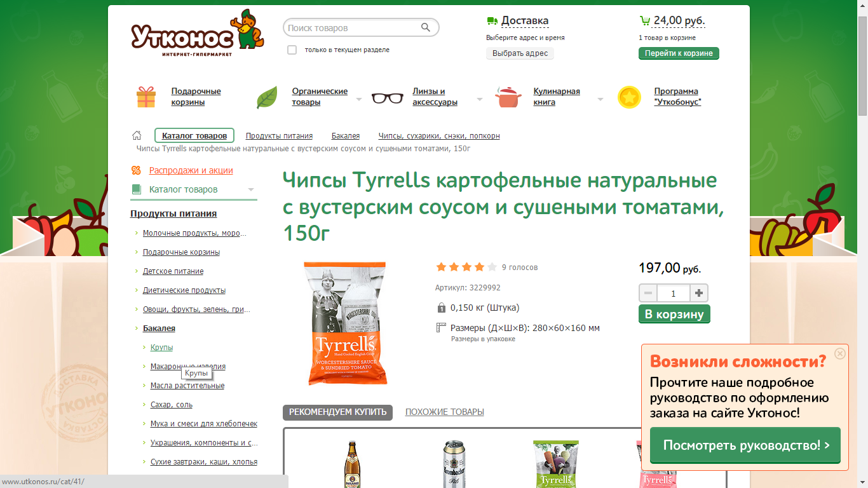
Task: Open Овощи, фрукты, зелень category
Action: (196, 309)
